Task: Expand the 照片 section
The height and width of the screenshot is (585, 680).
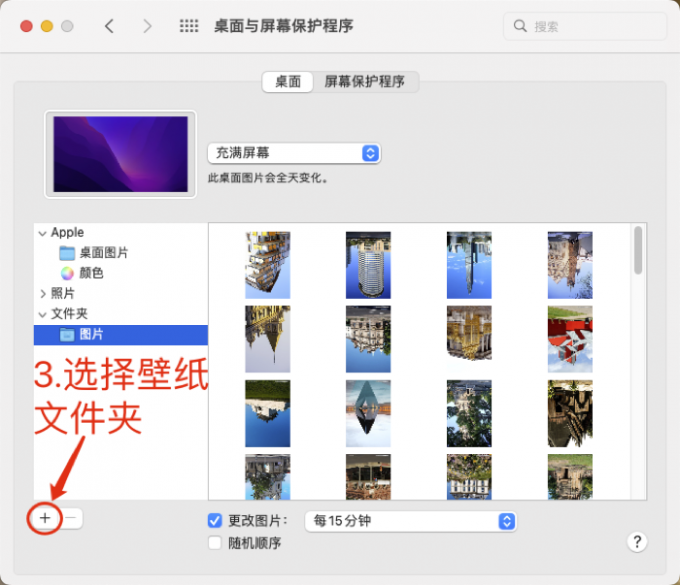Action: pyautogui.click(x=42, y=294)
